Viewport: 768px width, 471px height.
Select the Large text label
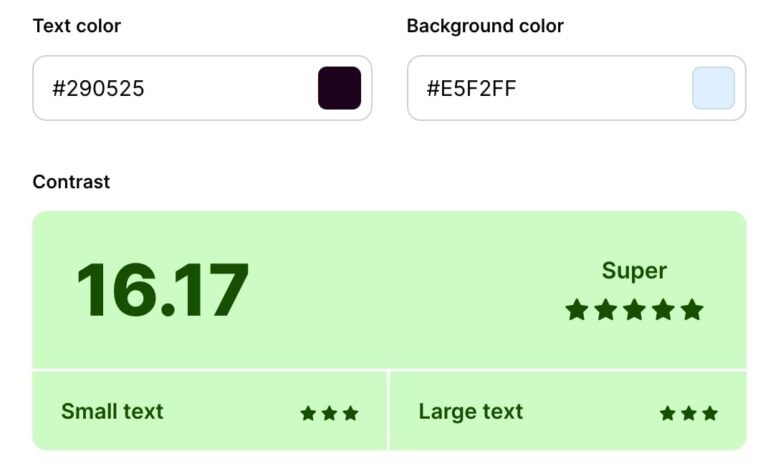tap(470, 411)
